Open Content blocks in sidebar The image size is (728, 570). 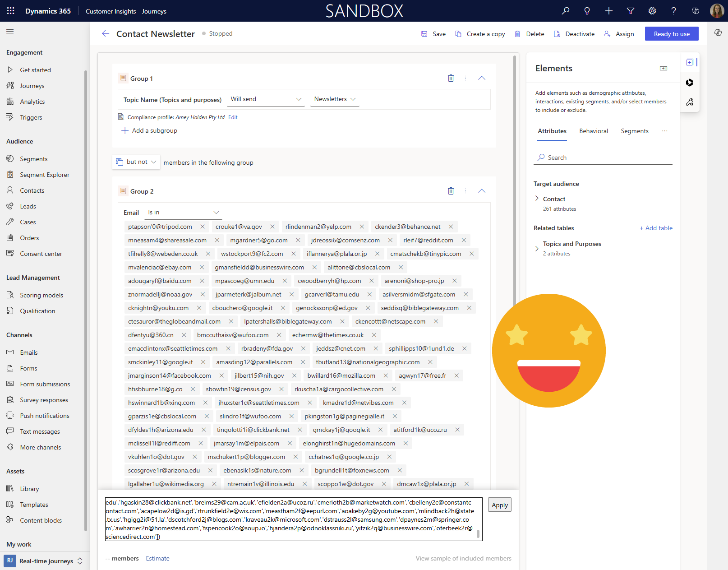(42, 520)
